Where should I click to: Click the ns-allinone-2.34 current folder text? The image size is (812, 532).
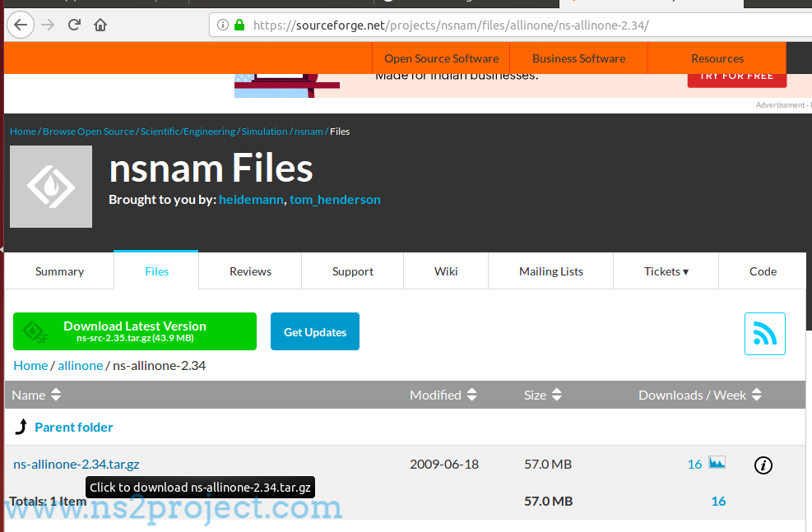click(159, 365)
